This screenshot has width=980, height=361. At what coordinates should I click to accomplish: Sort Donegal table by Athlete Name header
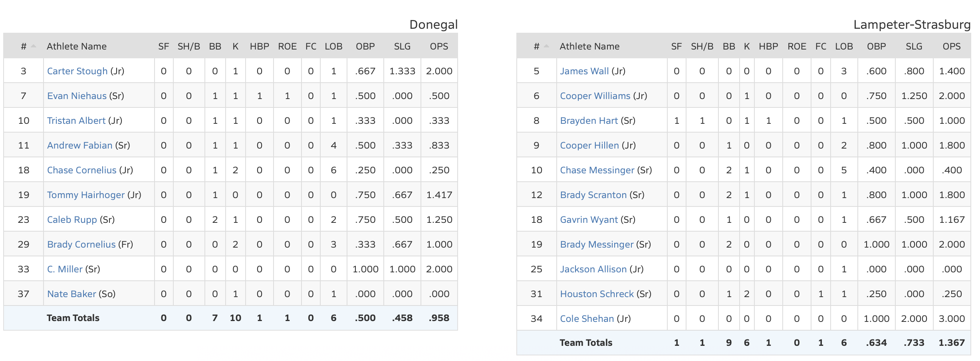point(77,46)
